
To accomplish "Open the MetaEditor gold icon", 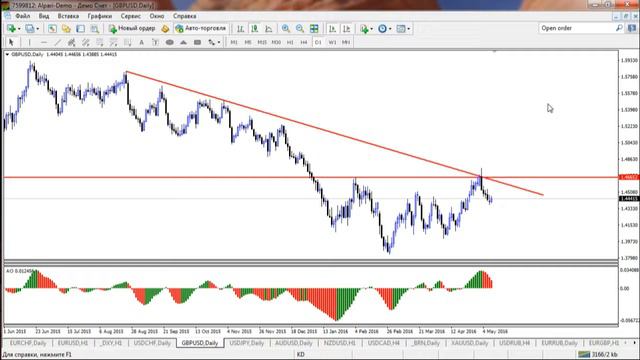I will (165, 29).
